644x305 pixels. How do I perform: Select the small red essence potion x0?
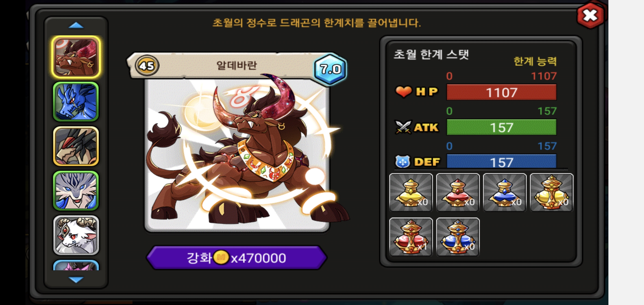pos(458,192)
